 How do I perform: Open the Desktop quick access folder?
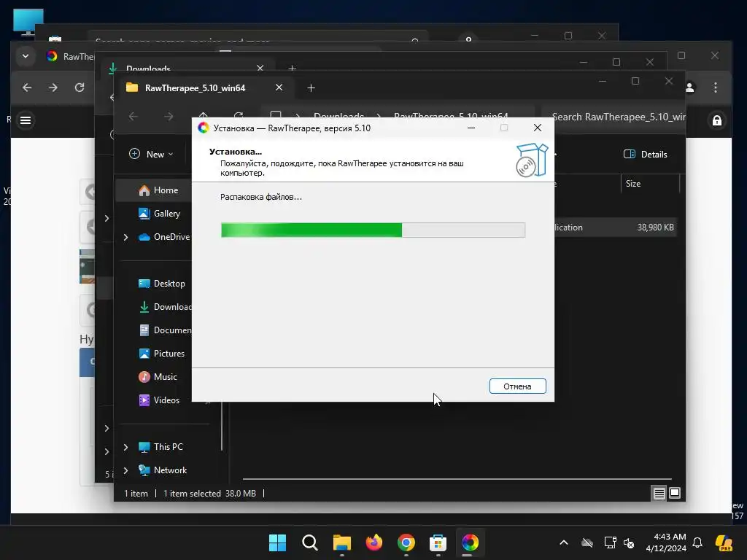pos(161,284)
